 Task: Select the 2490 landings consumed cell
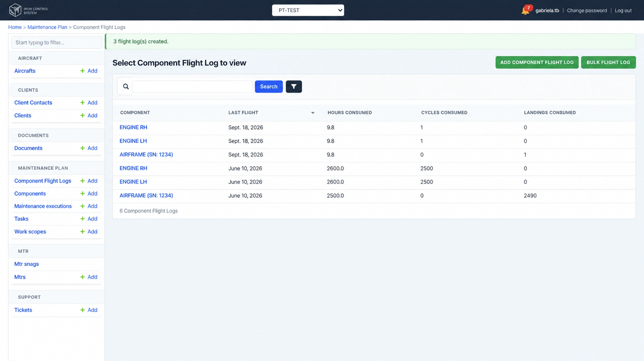[x=530, y=195]
